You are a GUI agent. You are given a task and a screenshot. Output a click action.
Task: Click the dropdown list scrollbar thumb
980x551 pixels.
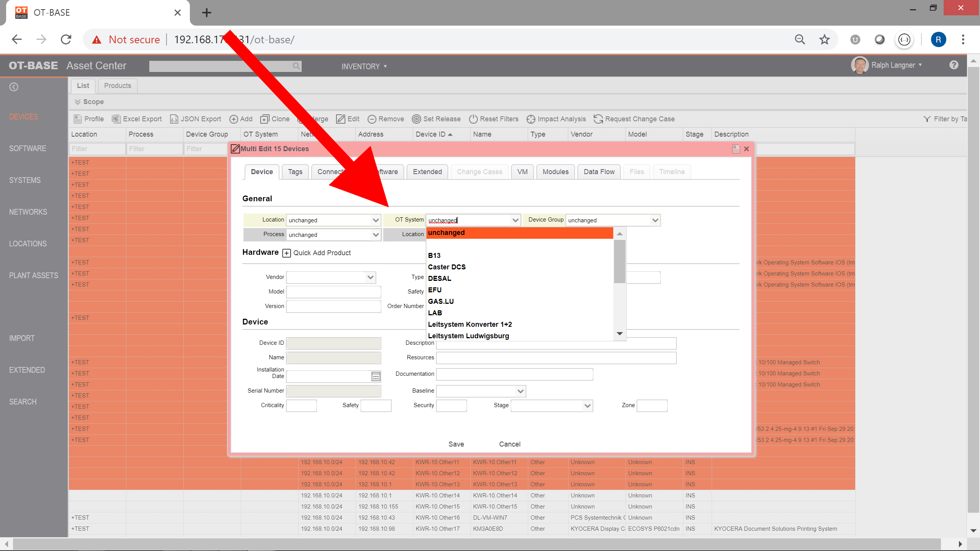619,261
